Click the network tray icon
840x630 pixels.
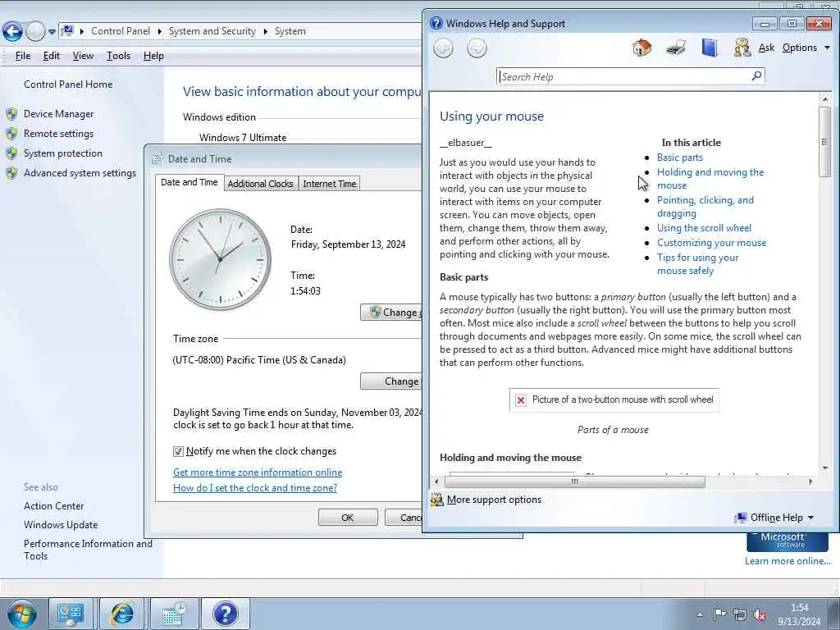[x=740, y=614]
